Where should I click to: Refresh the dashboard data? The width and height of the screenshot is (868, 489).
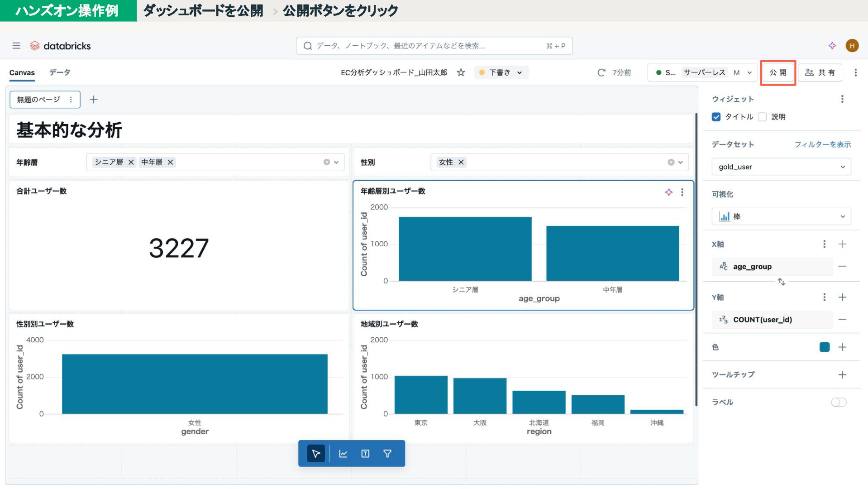601,72
